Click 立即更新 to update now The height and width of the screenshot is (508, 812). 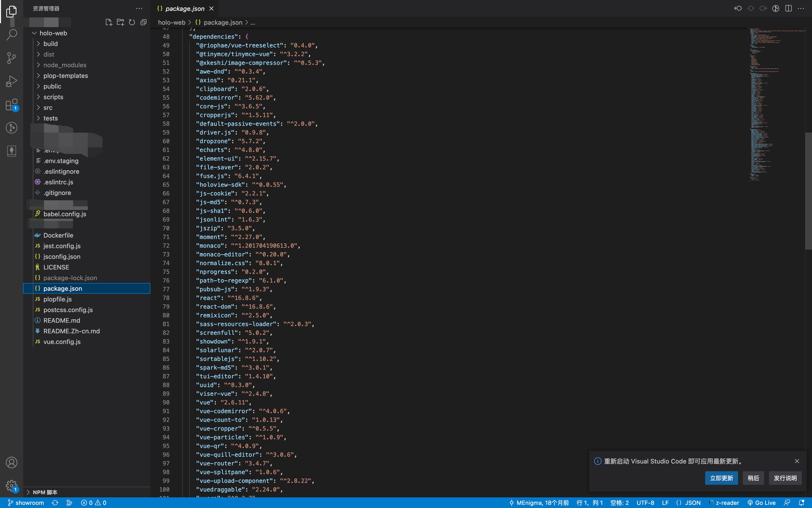point(721,478)
